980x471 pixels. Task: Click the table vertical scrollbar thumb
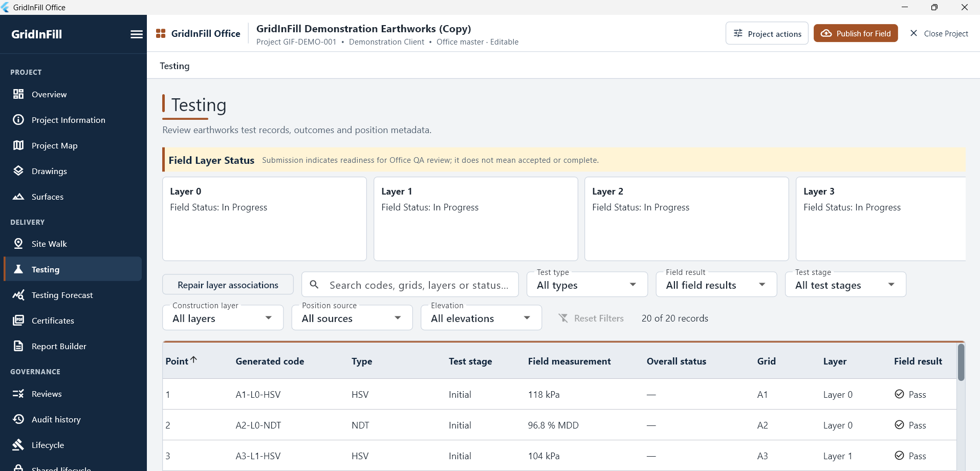[x=961, y=362]
